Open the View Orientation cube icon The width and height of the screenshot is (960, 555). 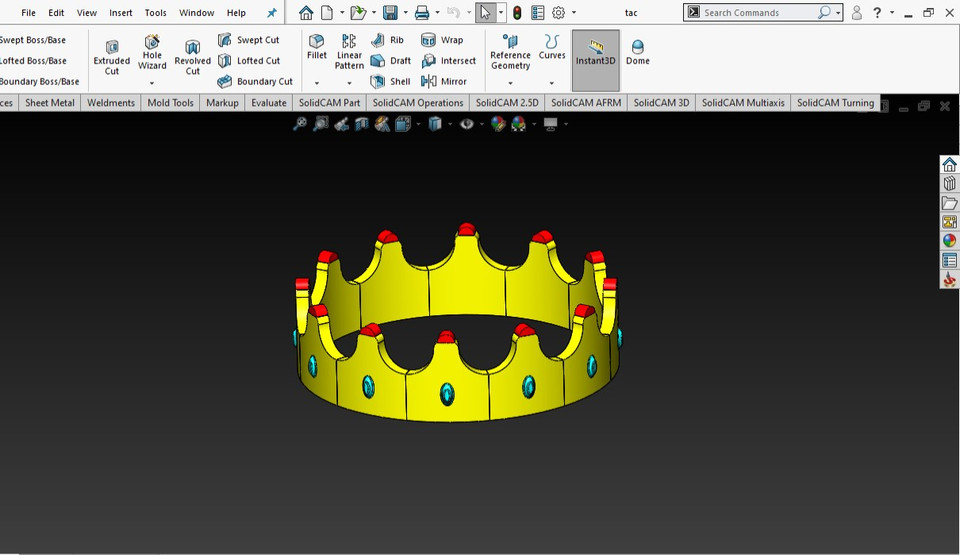point(403,124)
